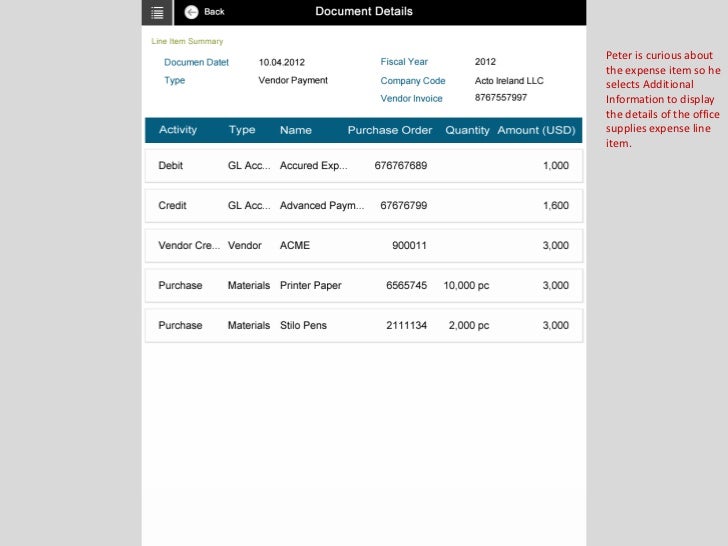Click Materials type in Printer Paper row
Screen dimensions: 728x546
(249, 286)
